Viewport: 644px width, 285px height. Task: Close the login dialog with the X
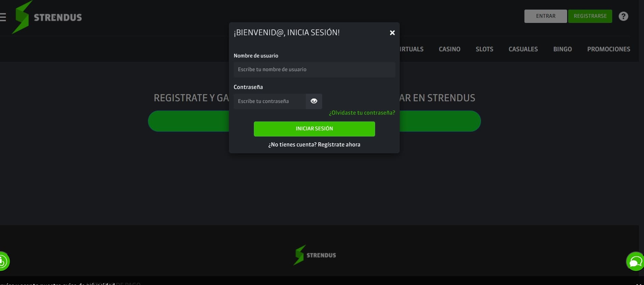(392, 33)
